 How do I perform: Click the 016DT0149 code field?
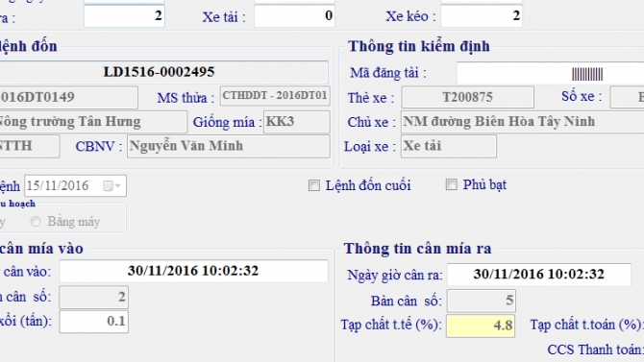(68, 97)
